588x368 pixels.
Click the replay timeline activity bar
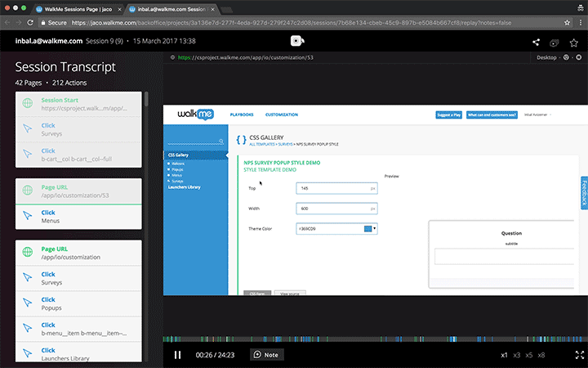375,339
